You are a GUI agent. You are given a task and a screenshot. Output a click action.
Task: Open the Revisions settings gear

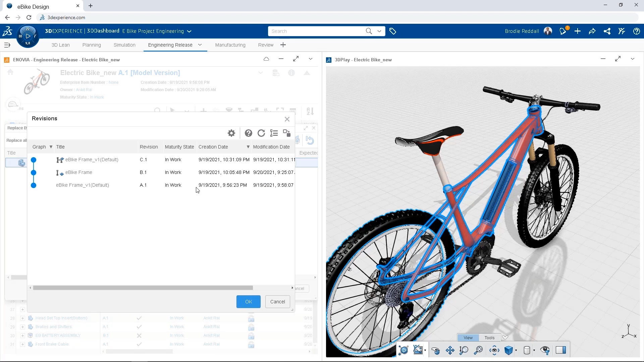(x=231, y=133)
